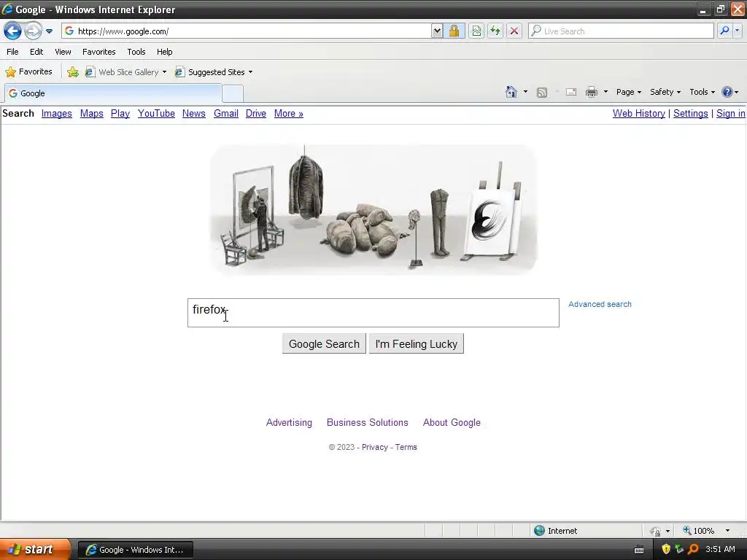
Task: Expand the More » link
Action: click(x=289, y=113)
